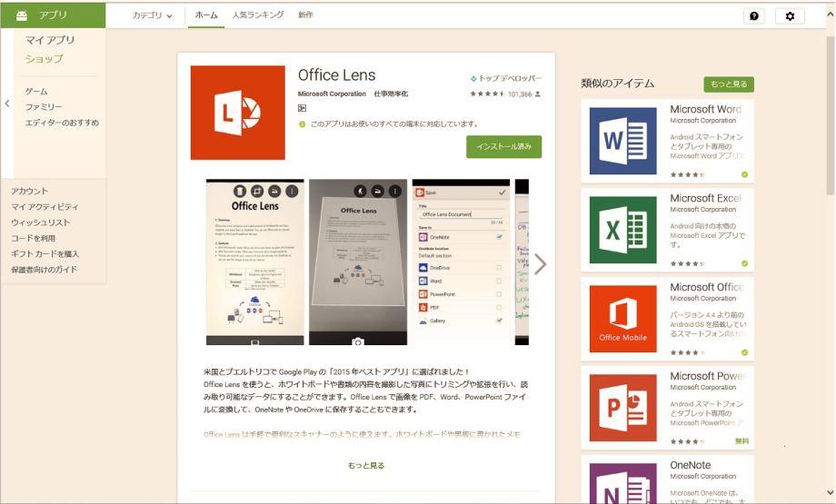Click the Office Lens app title
Screen dimensions: 836x504
[336, 75]
